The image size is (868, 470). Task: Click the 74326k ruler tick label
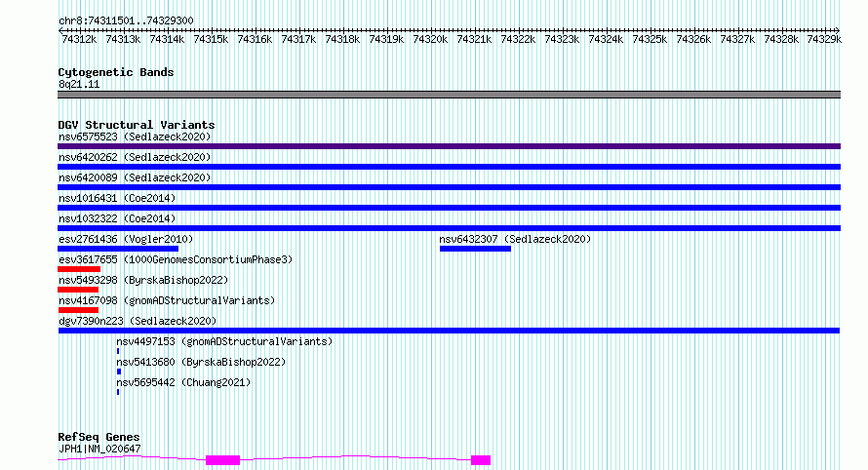point(693,39)
